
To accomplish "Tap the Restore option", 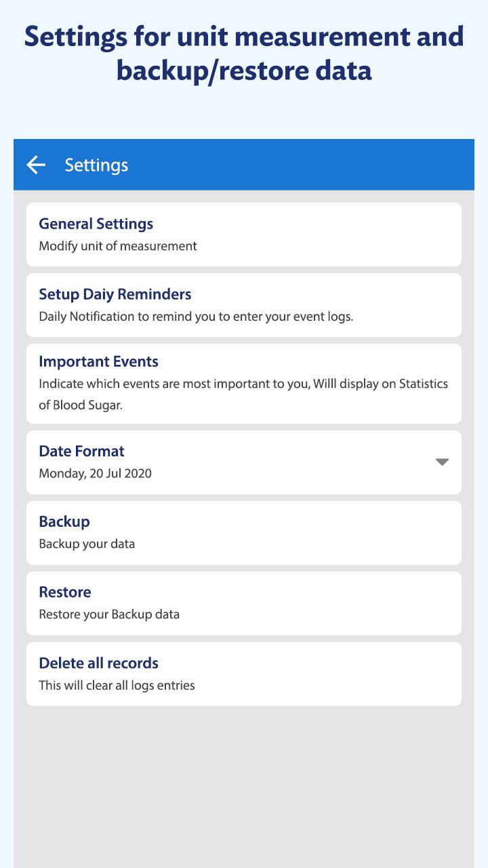I will pos(65,592).
